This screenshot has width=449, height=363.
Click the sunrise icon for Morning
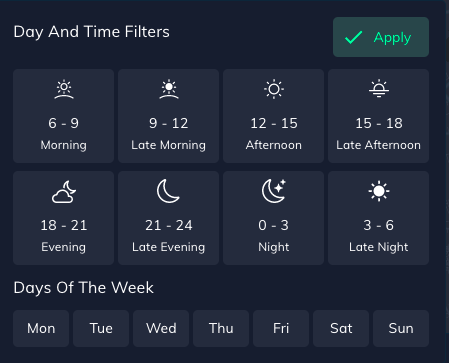64,89
